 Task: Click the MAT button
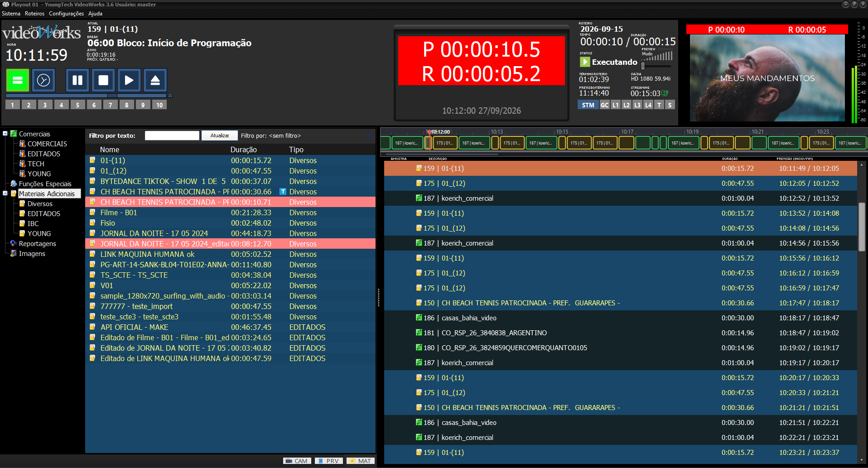click(x=360, y=461)
